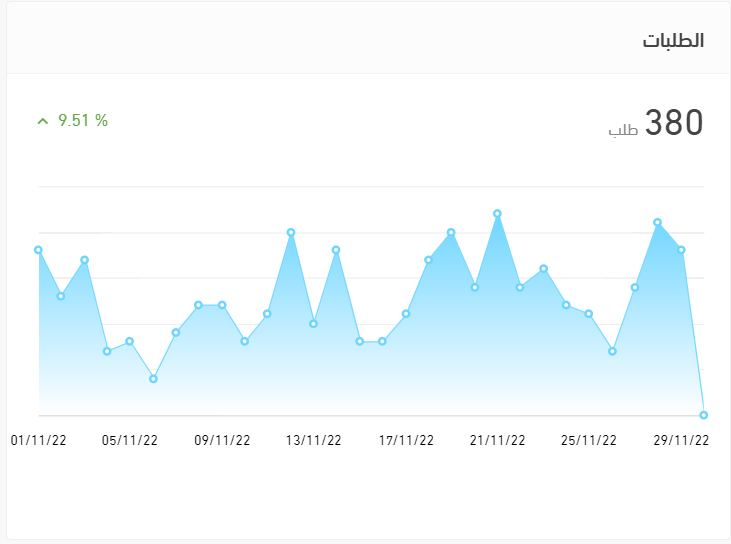Select the zero-value last point on the chart

(704, 415)
